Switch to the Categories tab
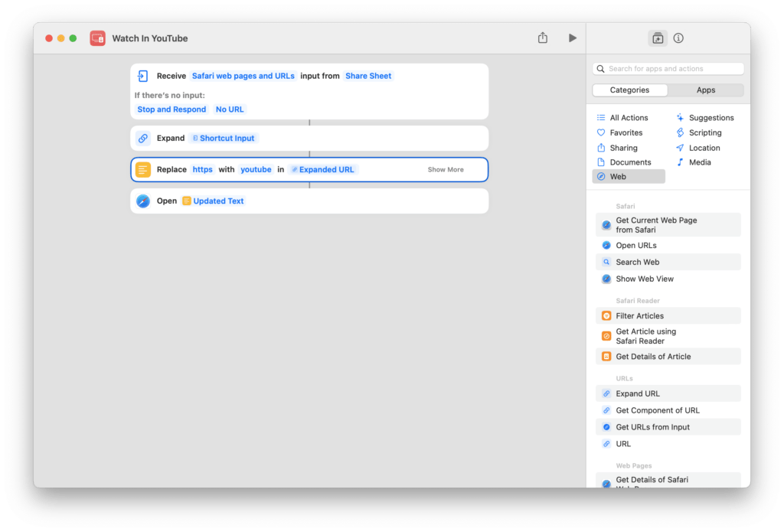The height and width of the screenshot is (532, 784). (x=629, y=90)
